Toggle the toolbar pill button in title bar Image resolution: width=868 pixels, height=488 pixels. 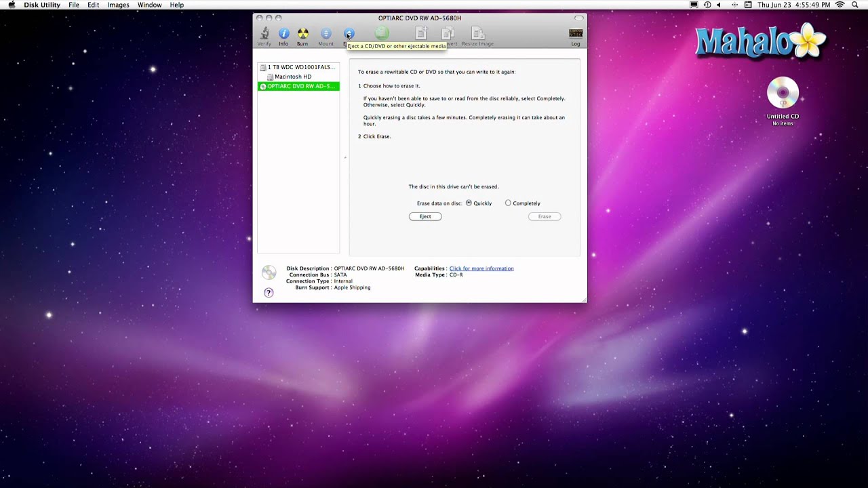point(579,18)
